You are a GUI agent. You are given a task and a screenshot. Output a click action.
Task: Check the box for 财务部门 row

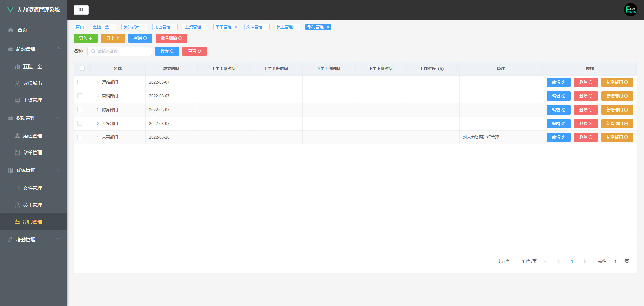[x=80, y=110]
